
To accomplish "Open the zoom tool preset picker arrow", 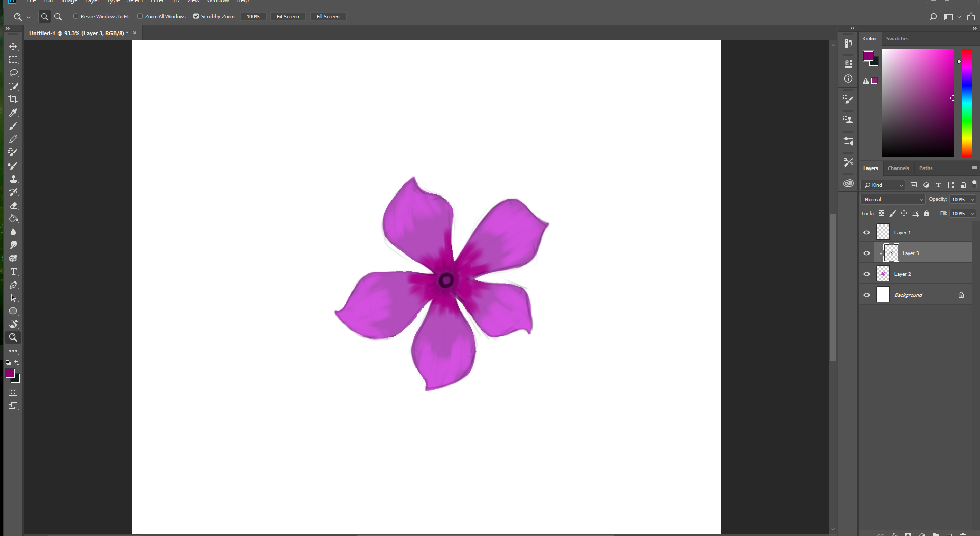I will (29, 17).
